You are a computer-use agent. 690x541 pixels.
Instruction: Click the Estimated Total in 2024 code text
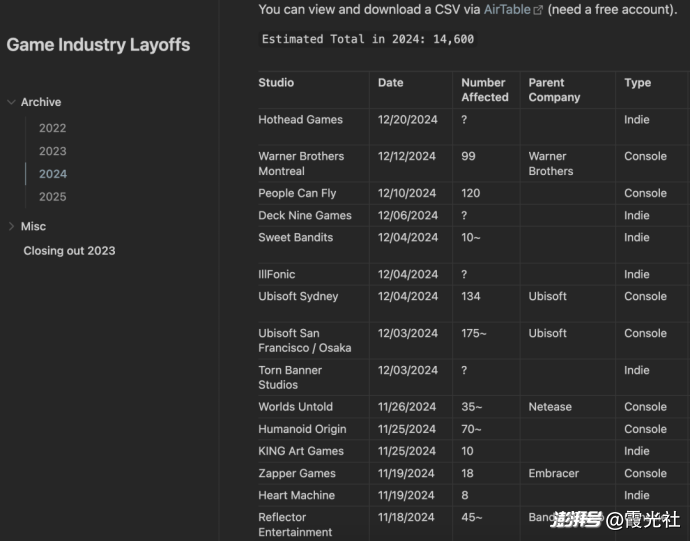tap(368, 39)
